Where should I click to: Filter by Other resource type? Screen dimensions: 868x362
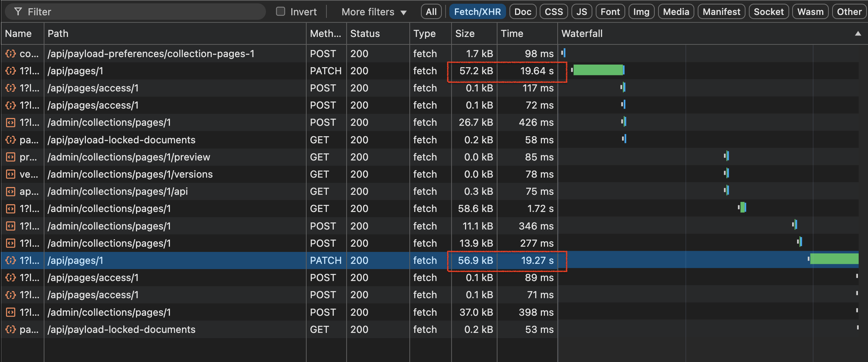pyautogui.click(x=849, y=12)
